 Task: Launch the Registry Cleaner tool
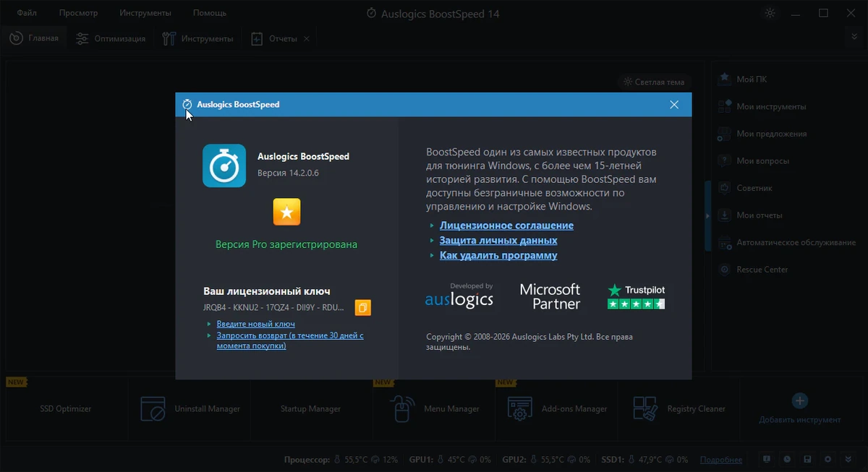679,408
